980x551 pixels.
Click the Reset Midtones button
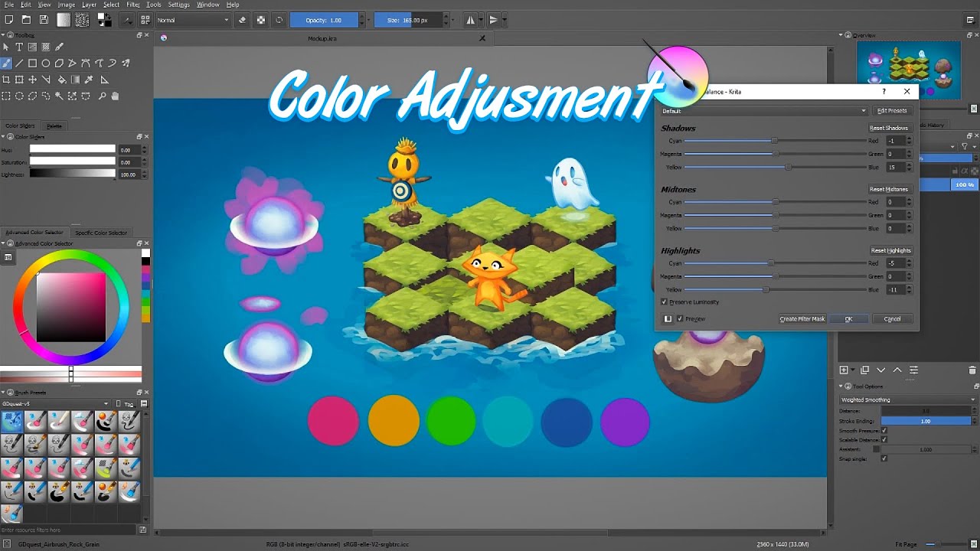point(889,189)
